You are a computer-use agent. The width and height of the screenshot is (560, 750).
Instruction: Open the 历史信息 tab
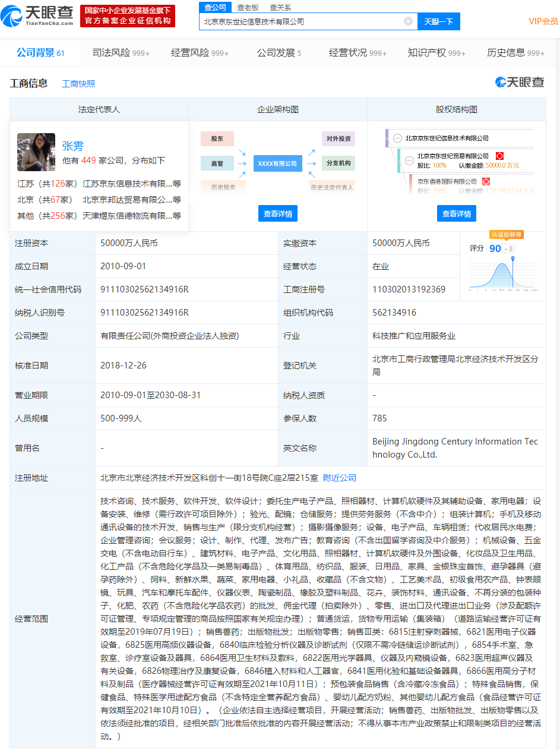pyautogui.click(x=516, y=53)
